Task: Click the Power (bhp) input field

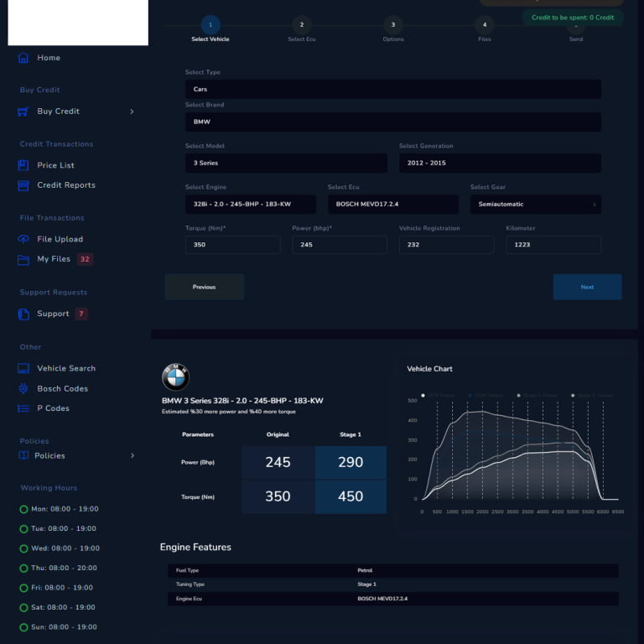Action: point(340,245)
